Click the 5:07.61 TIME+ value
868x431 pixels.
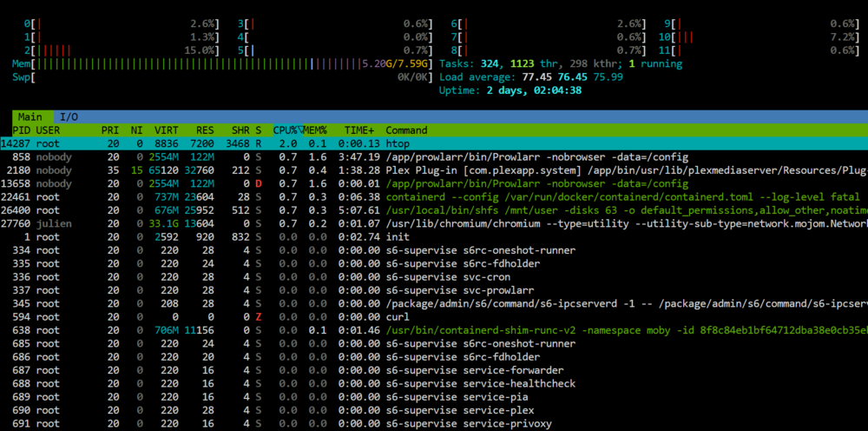[x=360, y=210]
